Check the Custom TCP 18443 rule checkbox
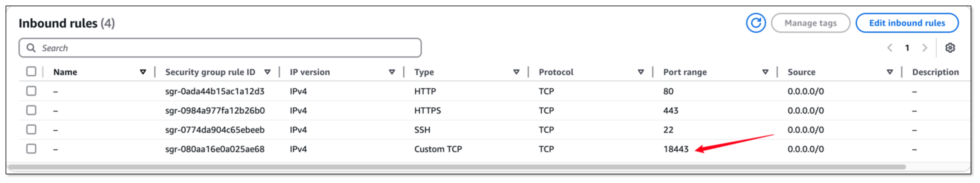This screenshot has width=980, height=183. pos(31,149)
